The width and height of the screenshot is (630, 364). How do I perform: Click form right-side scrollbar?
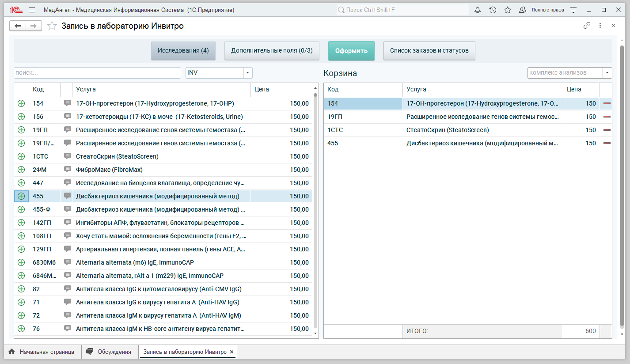pyautogui.click(x=622, y=186)
